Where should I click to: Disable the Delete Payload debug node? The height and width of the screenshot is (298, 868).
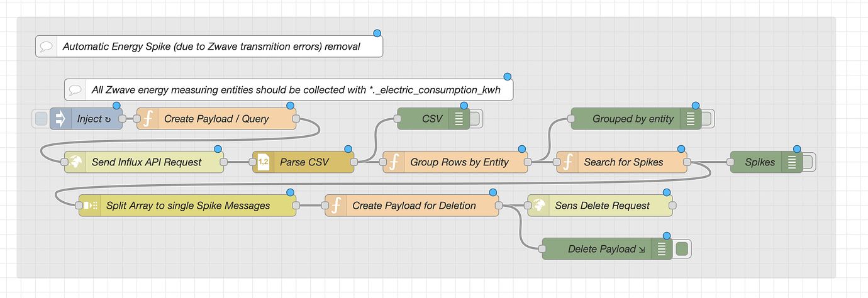click(x=682, y=249)
